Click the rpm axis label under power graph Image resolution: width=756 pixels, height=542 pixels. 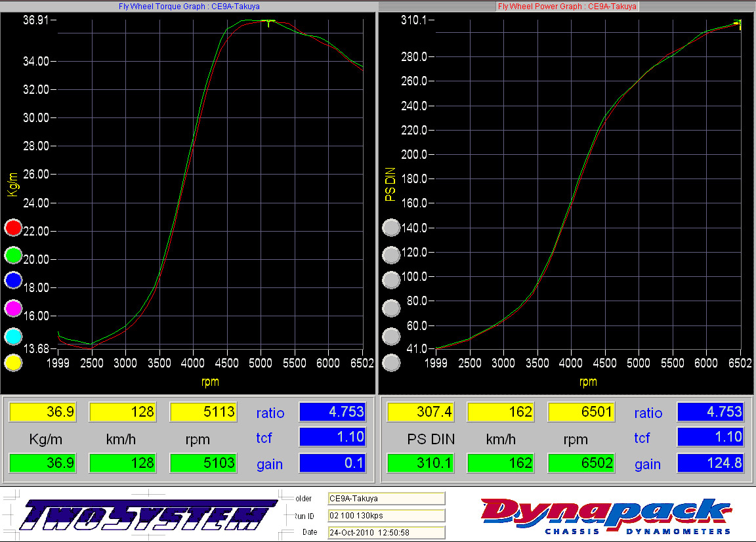pyautogui.click(x=588, y=382)
